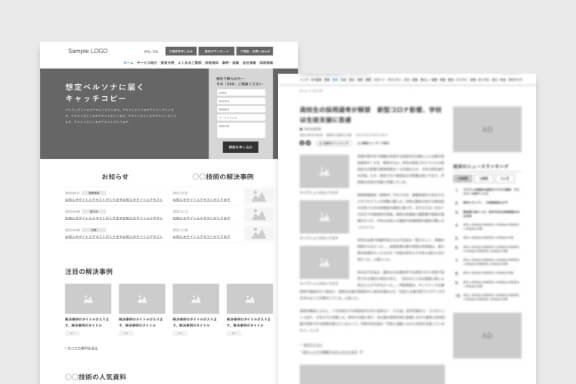
Task: Click the Sample LOGO in header
Action: (88, 51)
